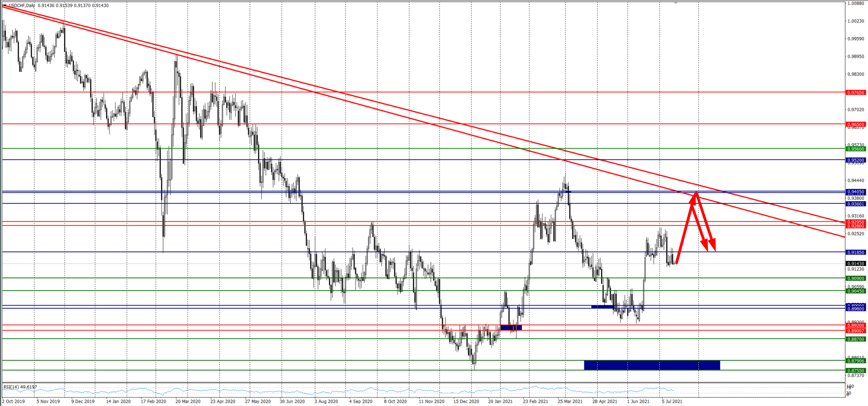Click the 0.94050 blue price label

click(855, 192)
